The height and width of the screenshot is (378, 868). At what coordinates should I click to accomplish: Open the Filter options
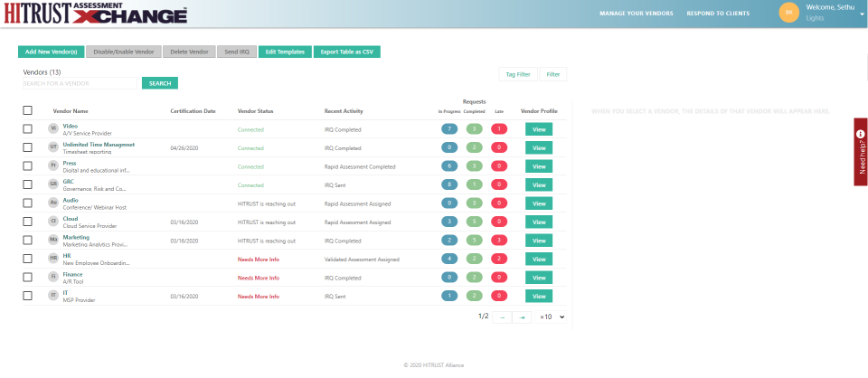(553, 74)
